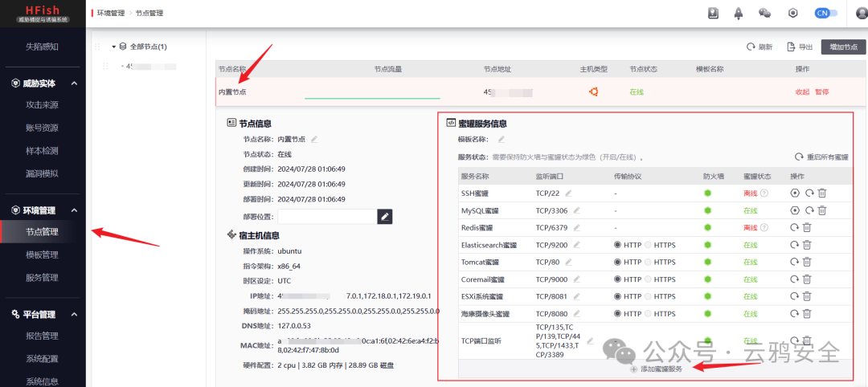Viewport: 868px width, 387px height.
Task: Collapse the 威胁实体 sidebar section
Action: (74, 84)
